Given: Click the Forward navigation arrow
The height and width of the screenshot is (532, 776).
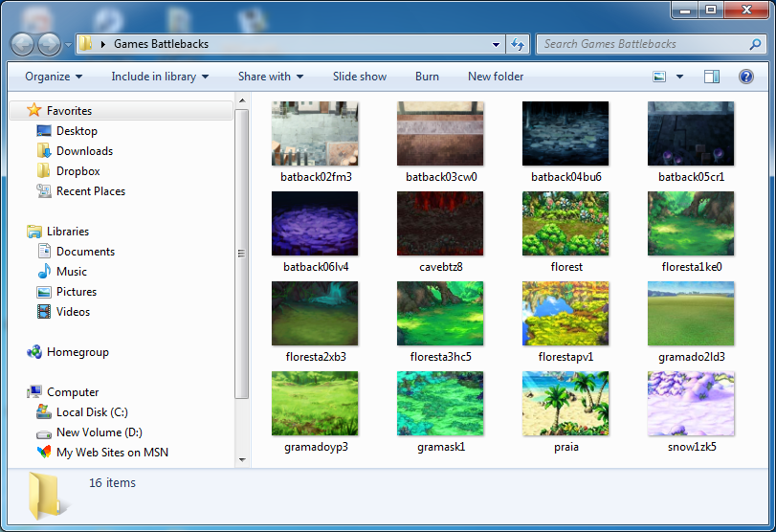Looking at the screenshot, I should (49, 45).
